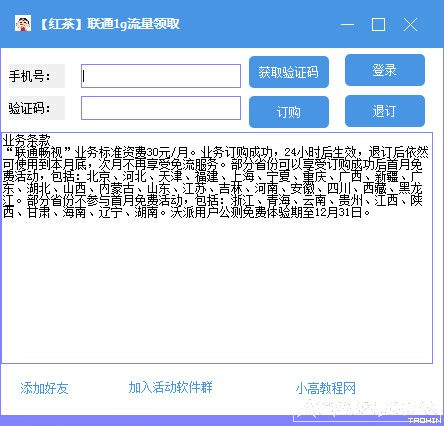Click empty area inside the terms text box
444x426 pixels.
217,290
